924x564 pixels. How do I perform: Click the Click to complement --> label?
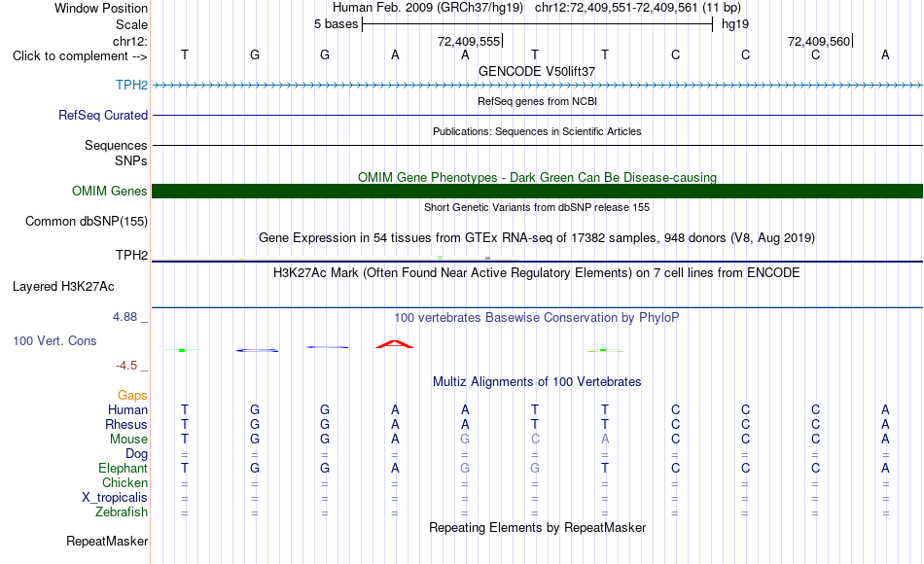coord(80,56)
